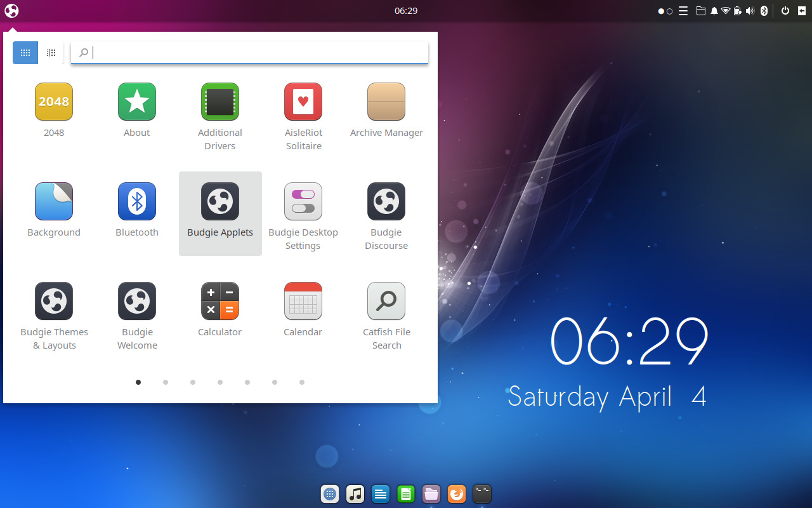This screenshot has height=508, width=812.
Task: Launch Firefox from the dock
Action: click(x=457, y=493)
